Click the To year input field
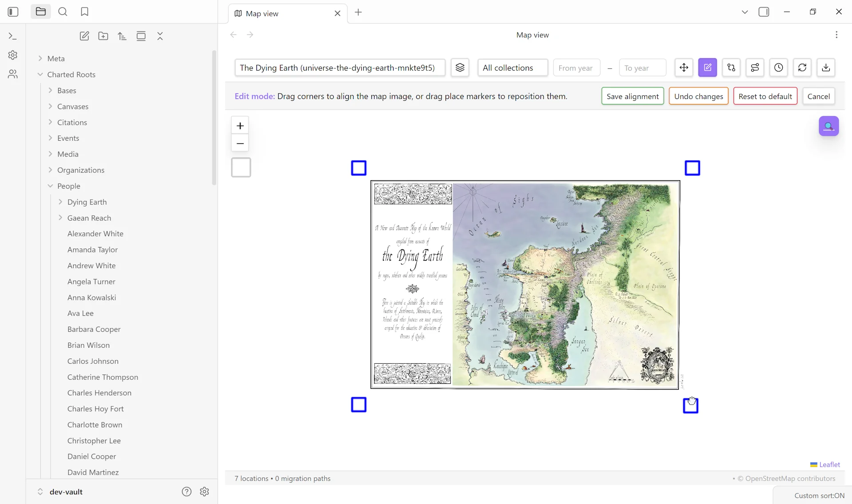Viewport: 852px width, 504px height. pos(643,68)
